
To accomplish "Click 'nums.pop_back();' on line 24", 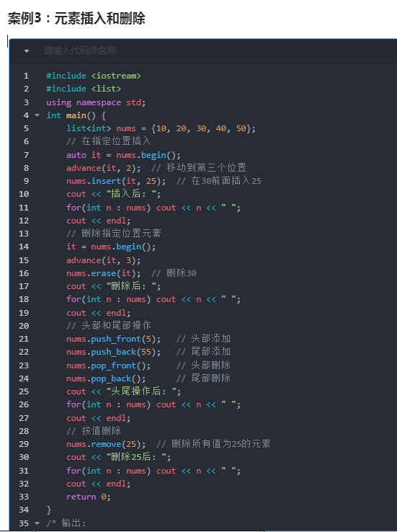I will pos(106,378).
